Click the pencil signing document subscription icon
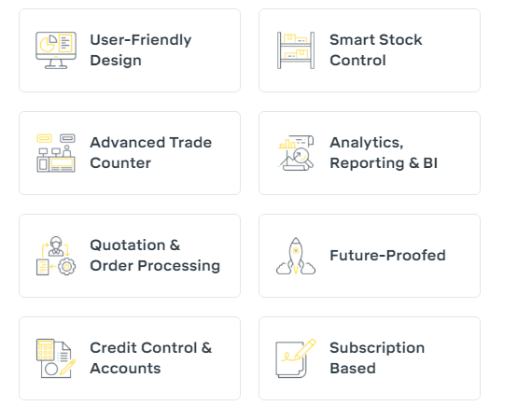 click(x=296, y=358)
